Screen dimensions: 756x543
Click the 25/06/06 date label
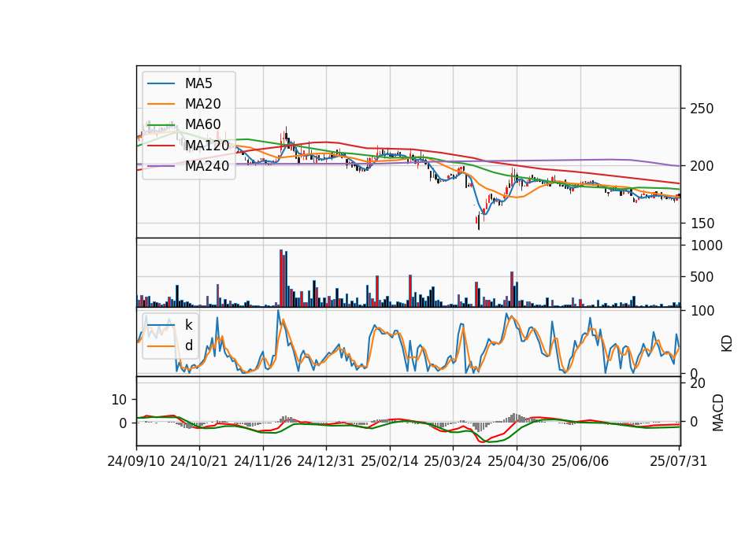[x=580, y=461]
